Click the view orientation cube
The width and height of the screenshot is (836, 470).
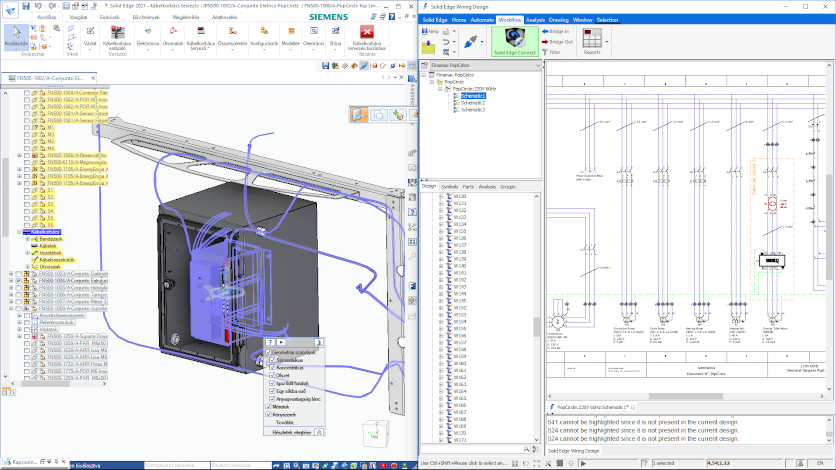pos(375,433)
